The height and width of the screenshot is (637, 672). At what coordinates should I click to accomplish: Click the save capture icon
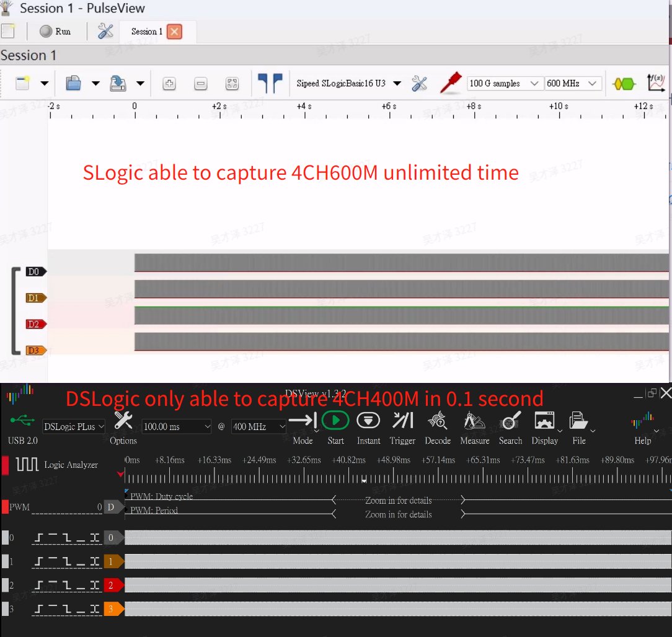pos(118,83)
